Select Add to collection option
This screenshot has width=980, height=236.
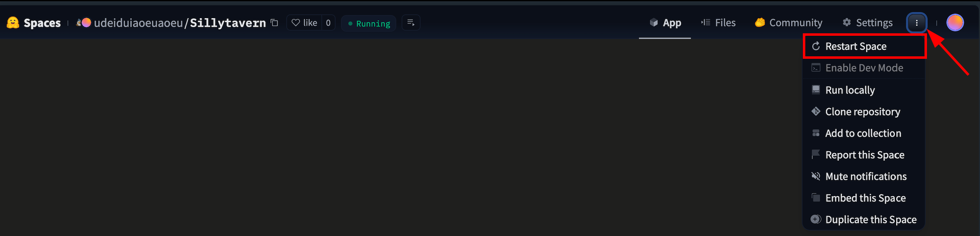[x=864, y=133]
